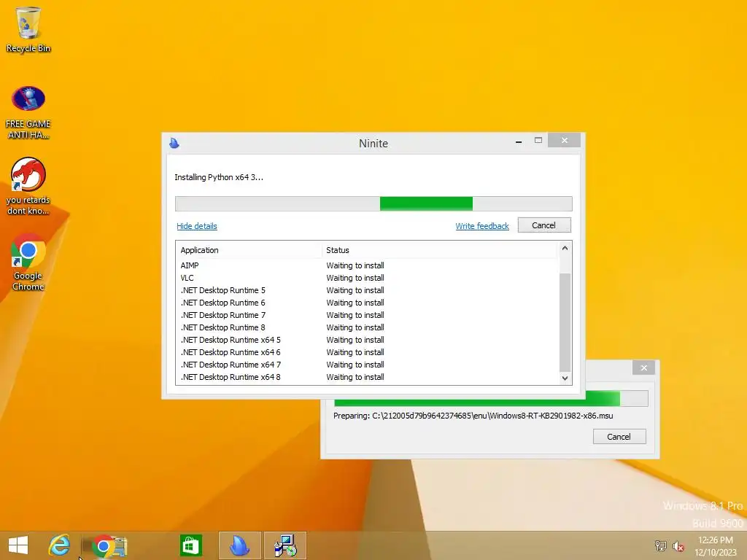This screenshot has height=560, width=747.
Task: Click the Ninite title bar logo icon
Action: click(174, 143)
